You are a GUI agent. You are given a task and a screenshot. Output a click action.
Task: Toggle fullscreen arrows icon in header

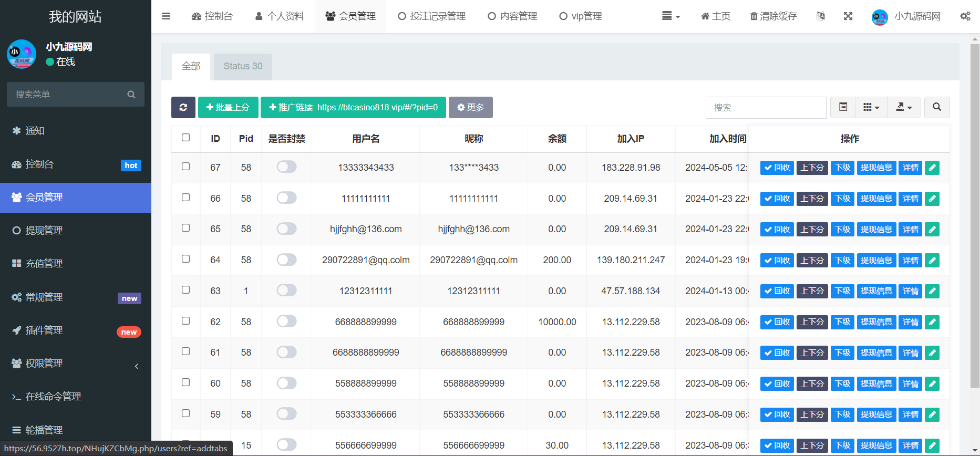tap(848, 16)
